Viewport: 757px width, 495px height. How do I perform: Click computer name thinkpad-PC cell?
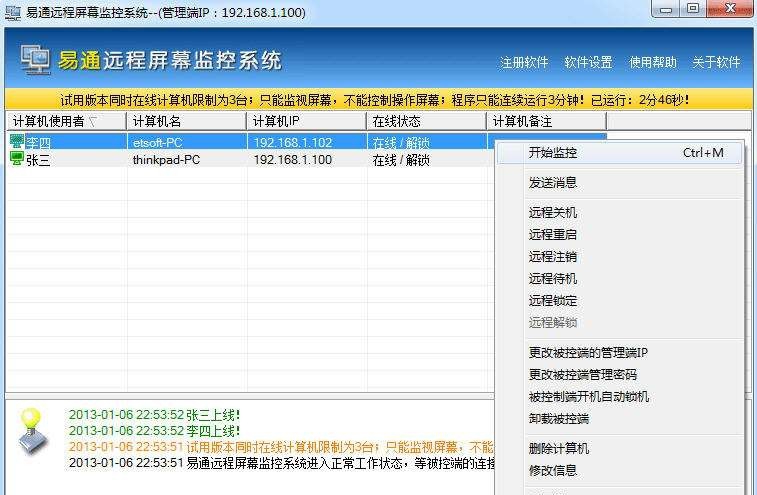[x=166, y=160]
